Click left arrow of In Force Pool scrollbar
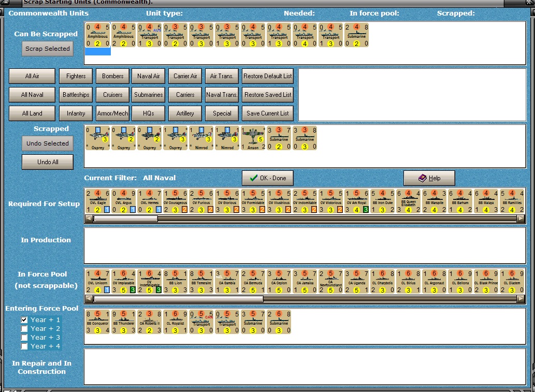535x392 pixels. click(x=89, y=299)
